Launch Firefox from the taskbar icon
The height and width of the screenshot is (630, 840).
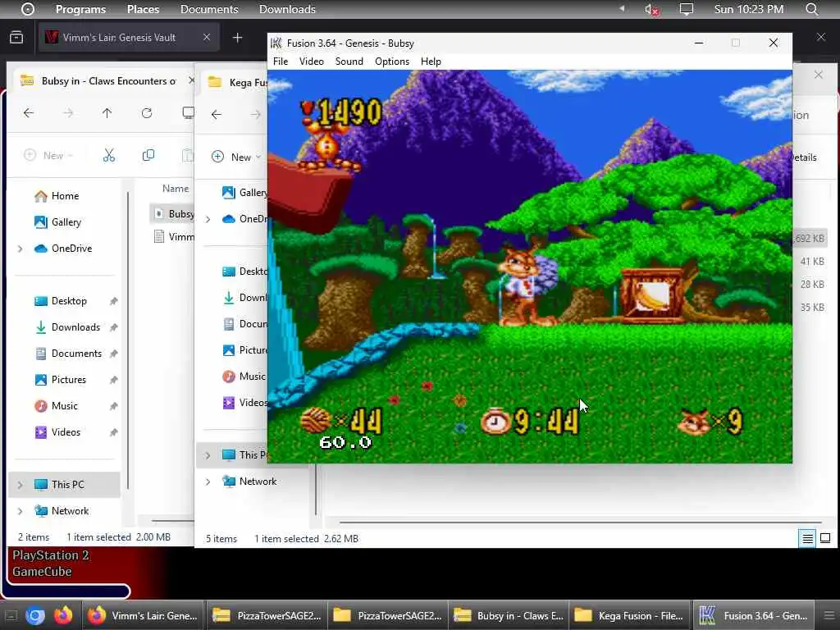pyautogui.click(x=62, y=616)
